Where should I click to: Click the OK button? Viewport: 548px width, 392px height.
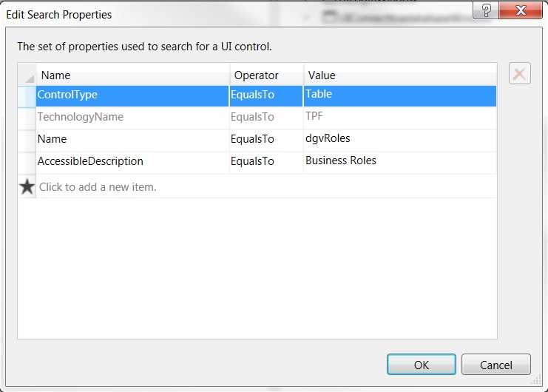point(421,365)
